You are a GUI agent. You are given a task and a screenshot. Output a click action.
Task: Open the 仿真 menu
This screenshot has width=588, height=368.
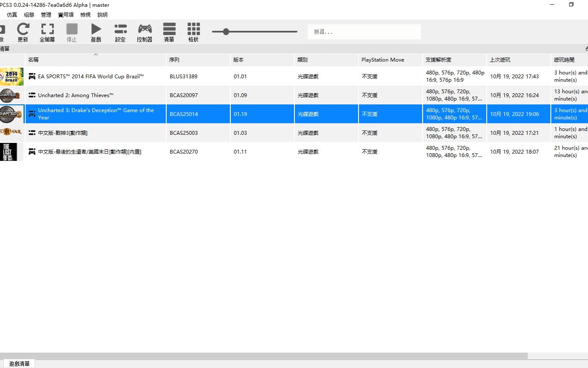(12, 15)
